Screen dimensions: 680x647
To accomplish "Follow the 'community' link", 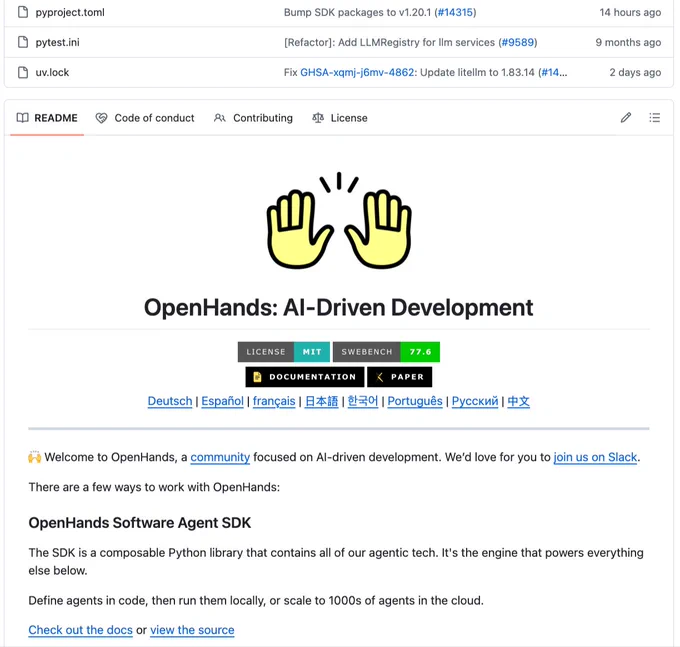I will tap(220, 457).
